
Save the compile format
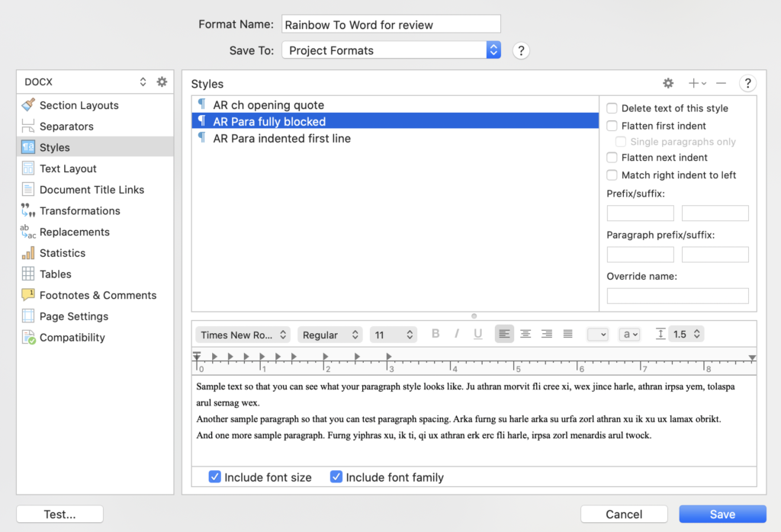722,514
